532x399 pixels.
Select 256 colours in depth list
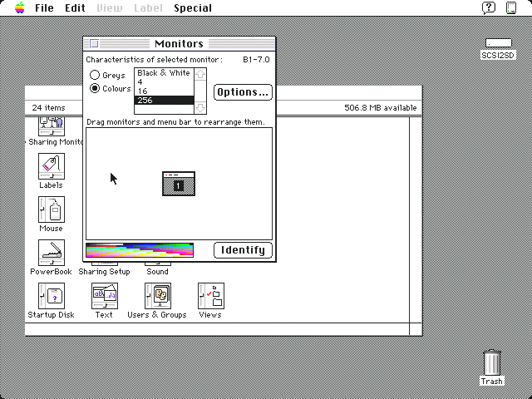(165, 100)
